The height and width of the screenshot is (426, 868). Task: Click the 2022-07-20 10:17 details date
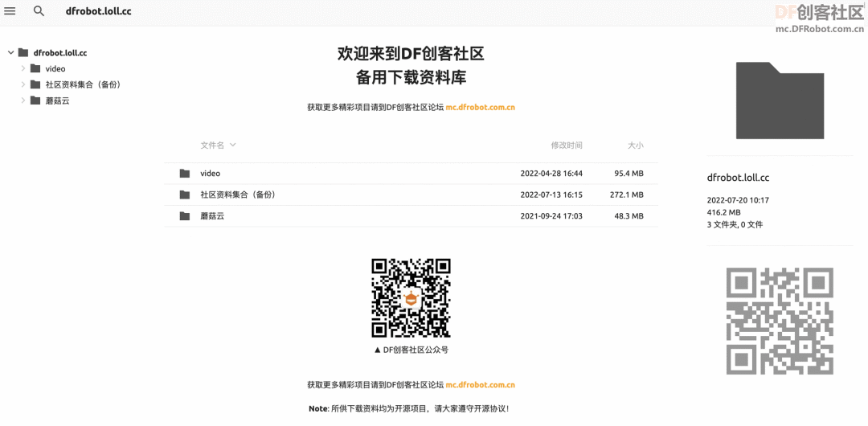738,200
